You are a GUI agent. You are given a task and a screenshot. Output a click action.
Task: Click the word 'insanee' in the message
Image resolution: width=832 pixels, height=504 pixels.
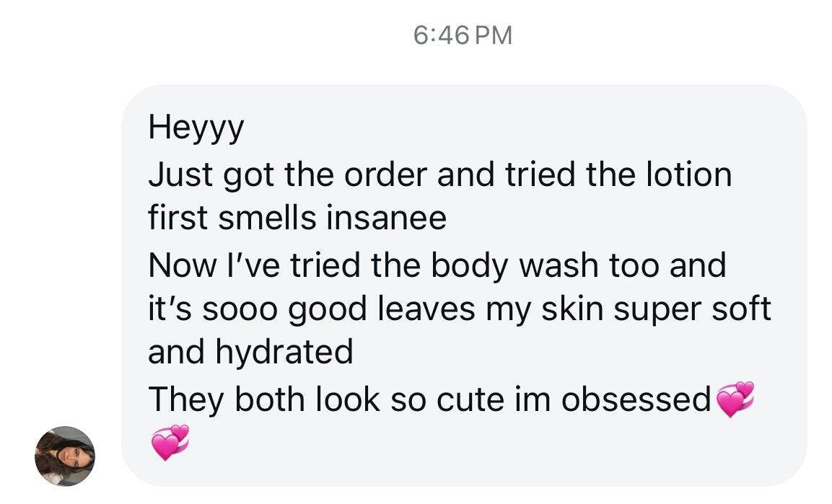pyautogui.click(x=386, y=218)
